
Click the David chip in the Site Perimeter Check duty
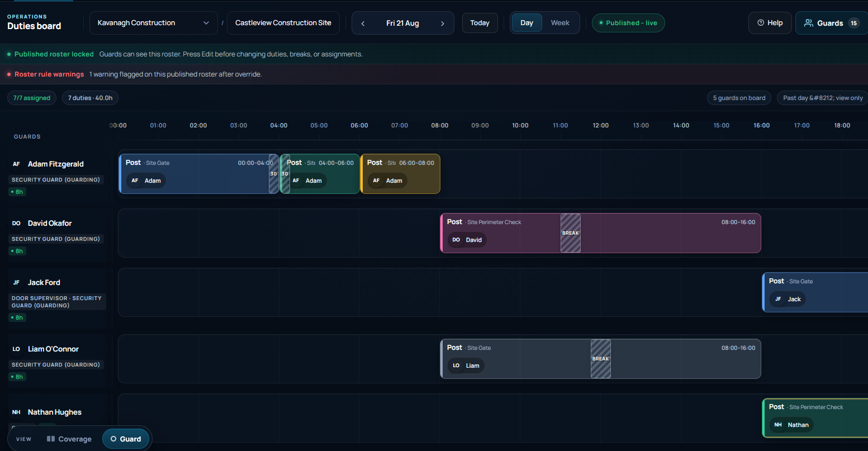pos(467,240)
